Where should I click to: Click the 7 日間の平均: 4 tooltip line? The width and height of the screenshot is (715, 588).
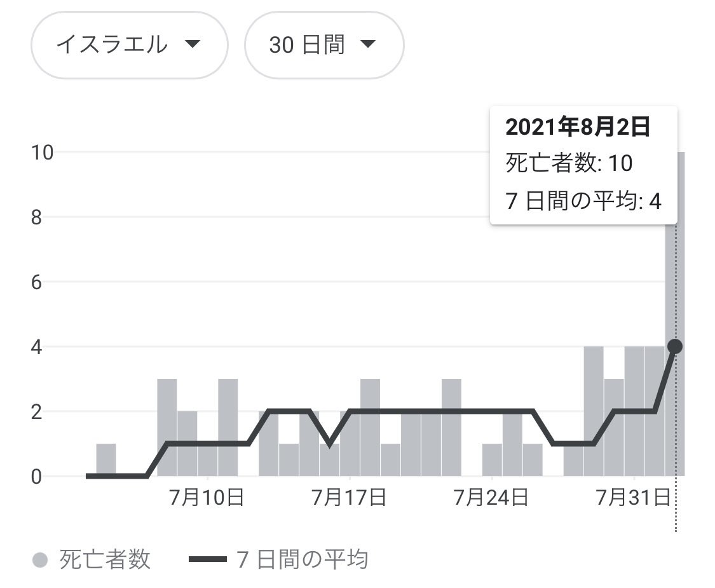tap(583, 201)
